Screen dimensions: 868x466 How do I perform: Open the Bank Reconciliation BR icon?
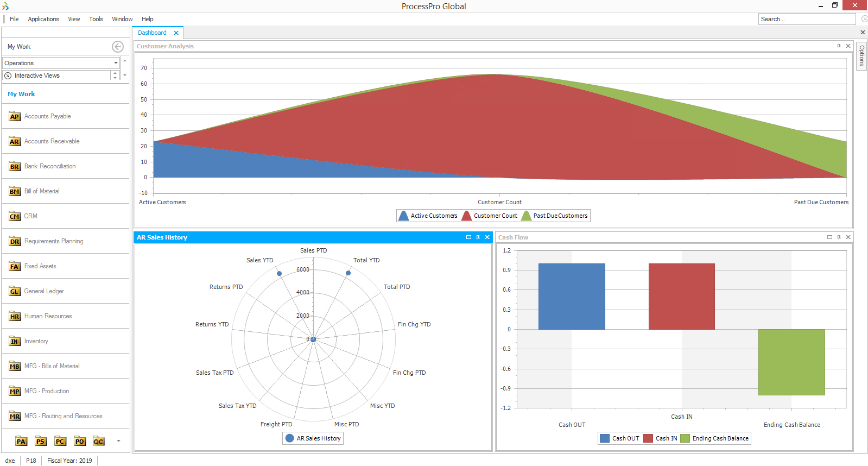(15, 167)
